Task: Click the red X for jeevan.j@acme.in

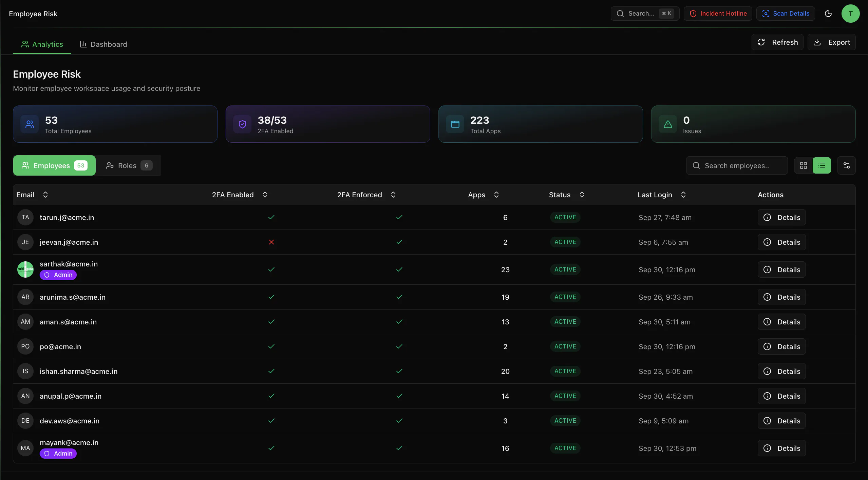Action: tap(271, 242)
